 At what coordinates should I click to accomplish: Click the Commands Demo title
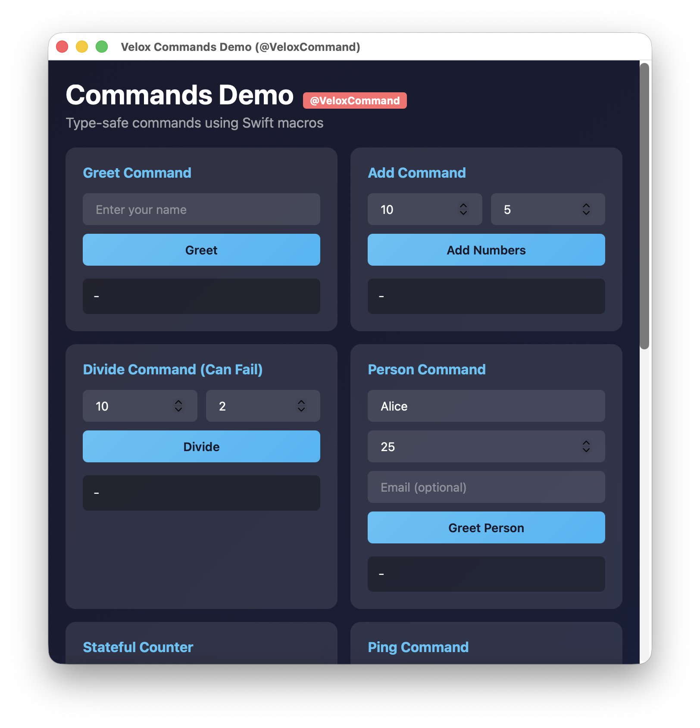pyautogui.click(x=180, y=95)
